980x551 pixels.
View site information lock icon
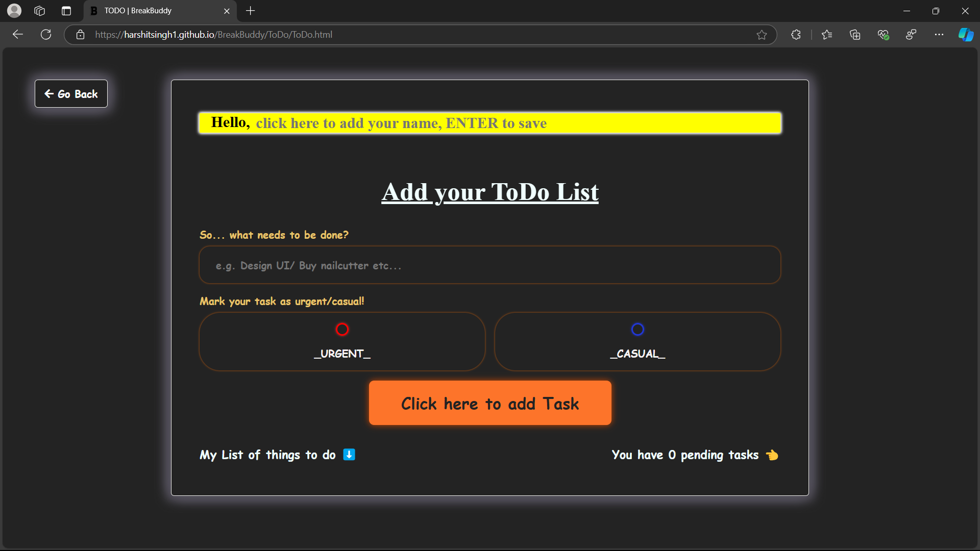point(80,35)
